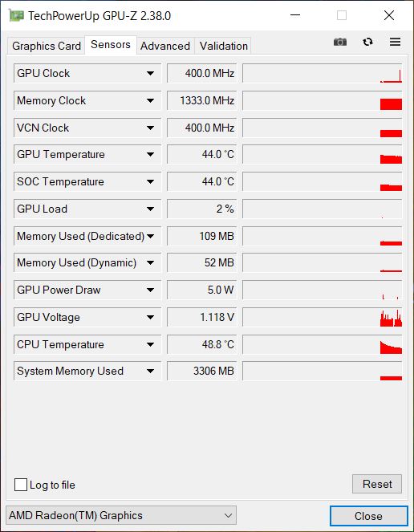This screenshot has width=414, height=532.
Task: Open the Memory Clock dropdown arrow
Action: tap(150, 100)
